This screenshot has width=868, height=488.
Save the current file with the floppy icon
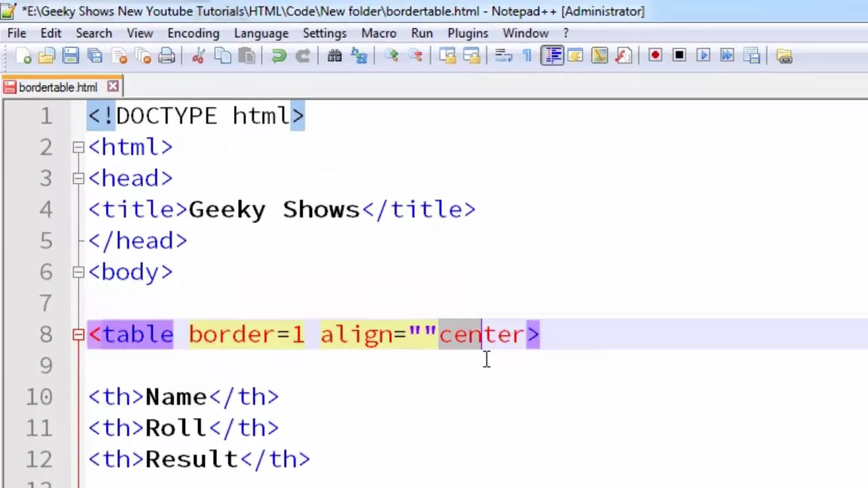pyautogui.click(x=71, y=56)
